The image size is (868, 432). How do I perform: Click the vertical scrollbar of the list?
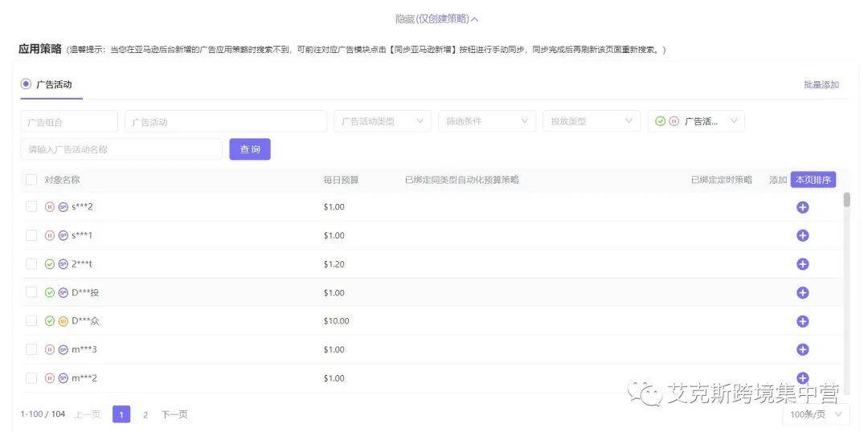(846, 200)
